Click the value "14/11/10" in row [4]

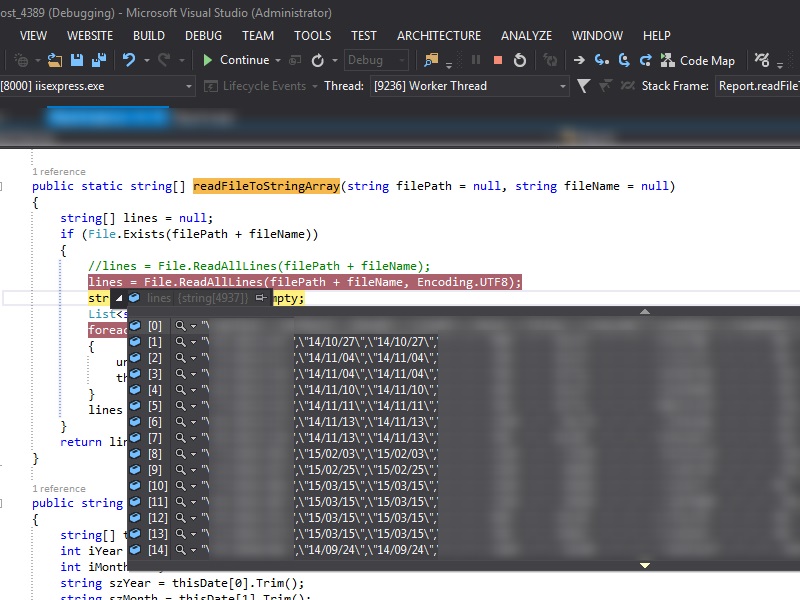[x=331, y=390]
